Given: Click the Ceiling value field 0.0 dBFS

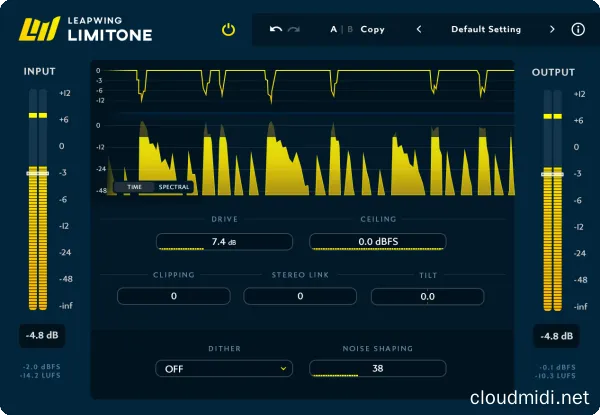Looking at the screenshot, I should (377, 242).
